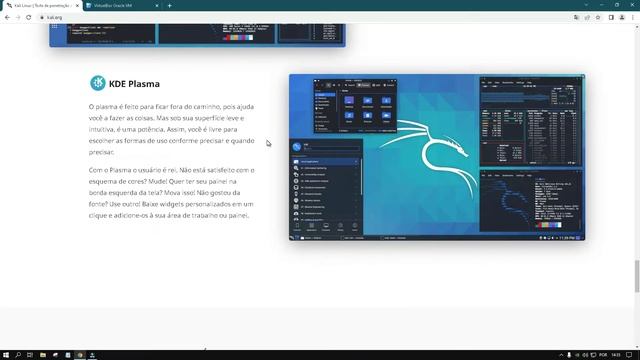Open the Windows Start menu

point(6,355)
